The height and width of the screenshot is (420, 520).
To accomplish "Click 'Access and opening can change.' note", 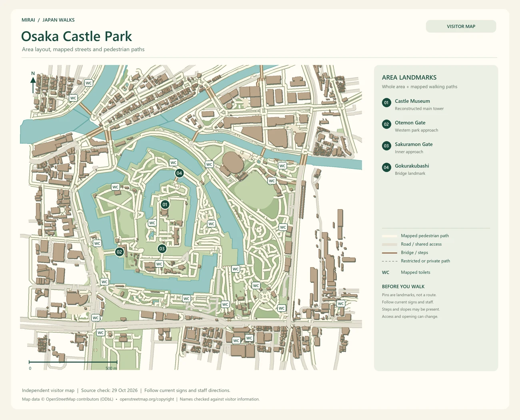I will pyautogui.click(x=410, y=316).
